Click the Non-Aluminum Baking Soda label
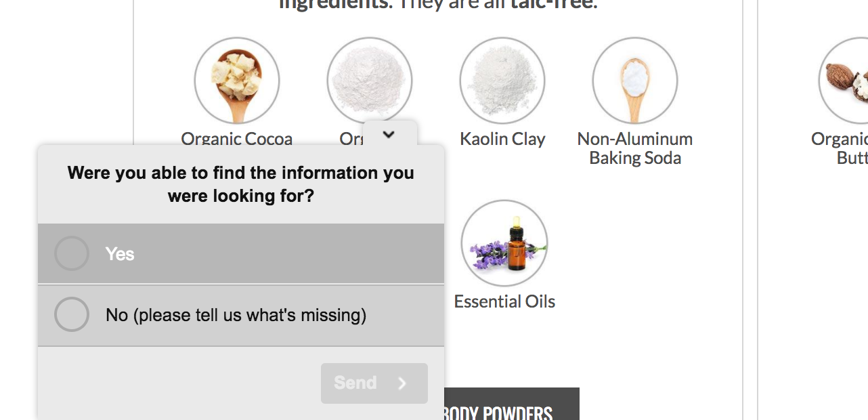 (x=635, y=148)
